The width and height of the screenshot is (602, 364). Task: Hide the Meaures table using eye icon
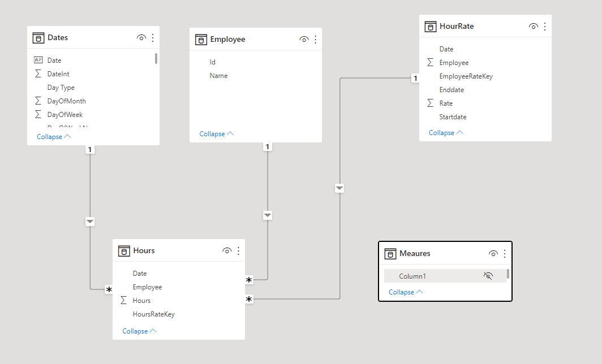(493, 254)
